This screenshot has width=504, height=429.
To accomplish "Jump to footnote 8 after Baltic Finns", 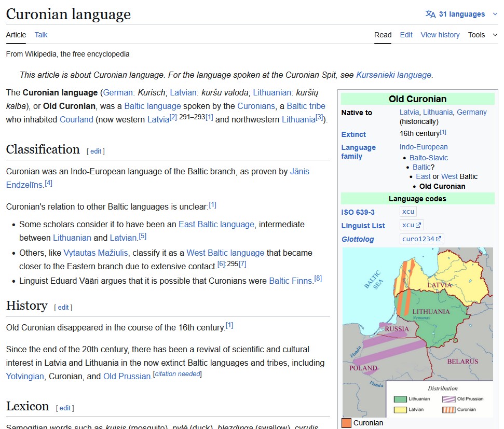I will coord(318,279).
